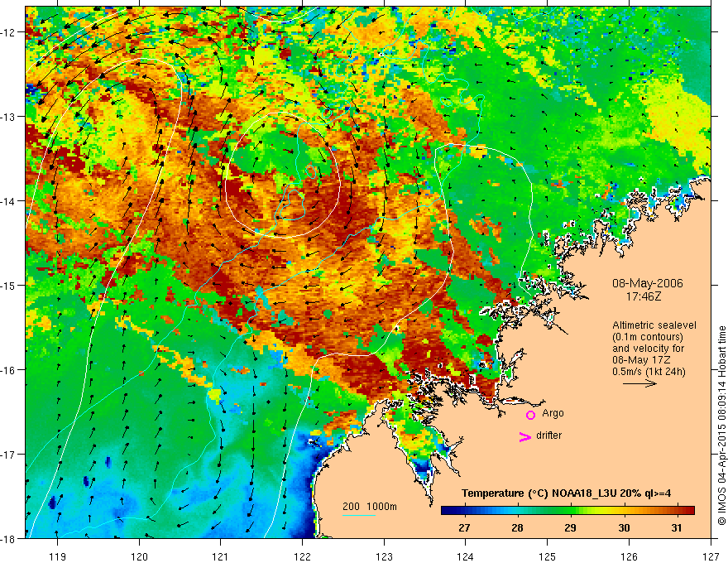Click the Temperature NOAA18_L3U title text
The width and height of the screenshot is (728, 563).
566,493
